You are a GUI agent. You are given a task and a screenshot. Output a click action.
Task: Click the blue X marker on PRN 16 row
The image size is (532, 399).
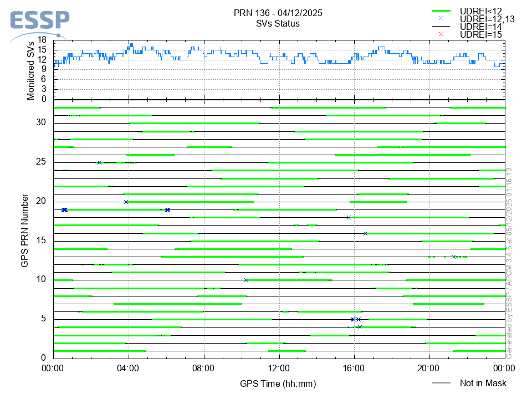coord(365,233)
